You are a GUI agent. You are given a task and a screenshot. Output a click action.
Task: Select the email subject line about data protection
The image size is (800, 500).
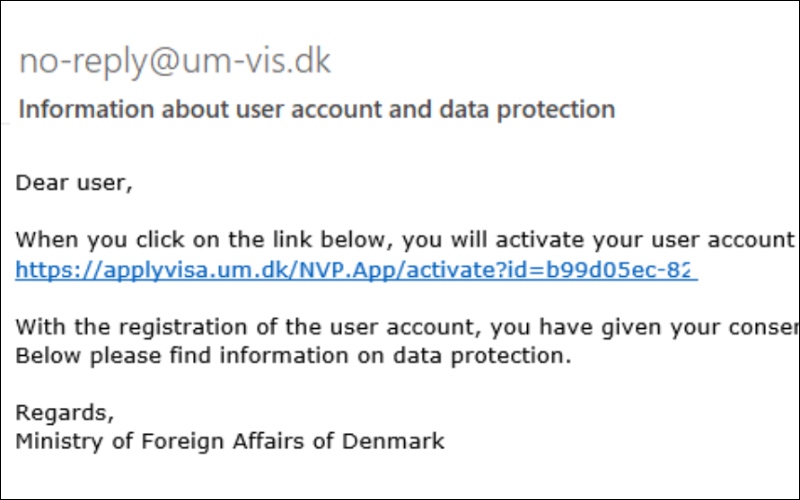(316, 109)
